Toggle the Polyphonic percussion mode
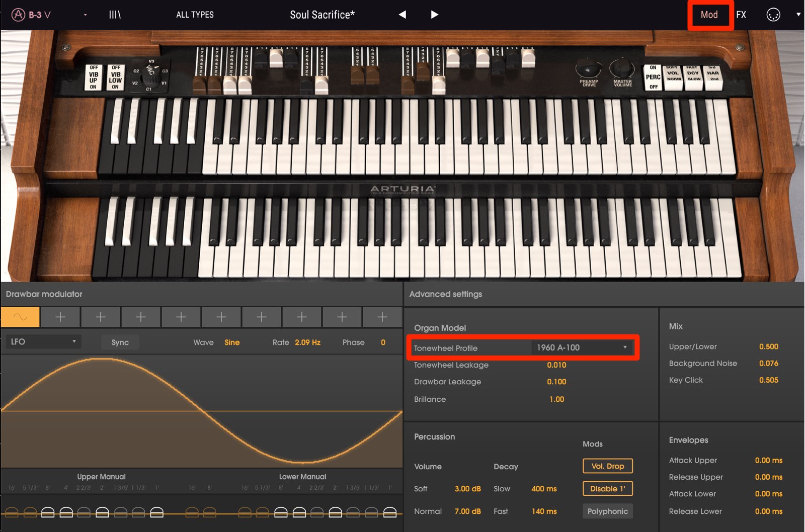 pyautogui.click(x=608, y=511)
